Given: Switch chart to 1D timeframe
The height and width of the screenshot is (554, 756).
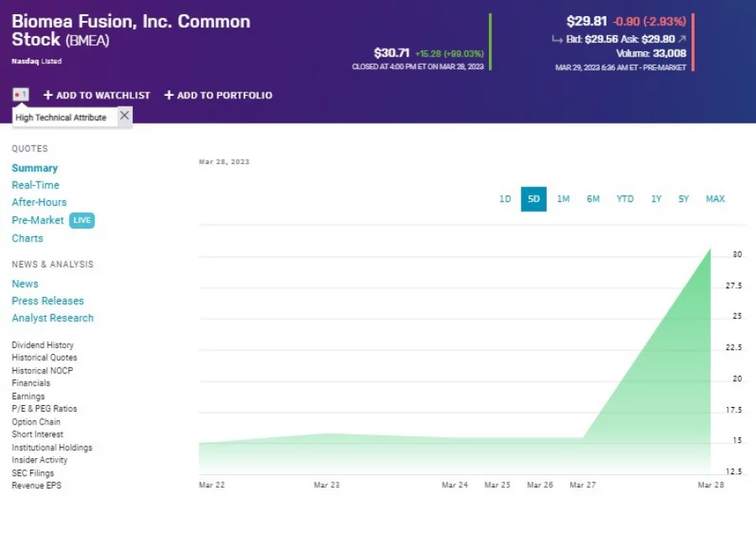Looking at the screenshot, I should point(505,199).
